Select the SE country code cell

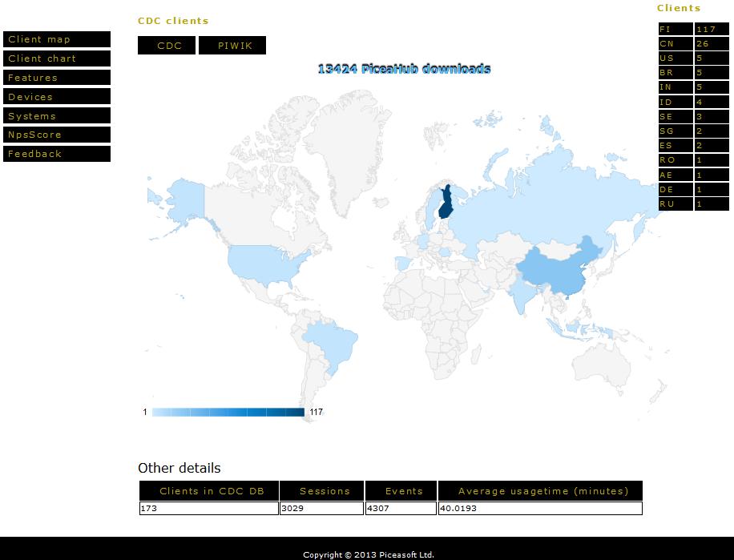click(x=676, y=116)
